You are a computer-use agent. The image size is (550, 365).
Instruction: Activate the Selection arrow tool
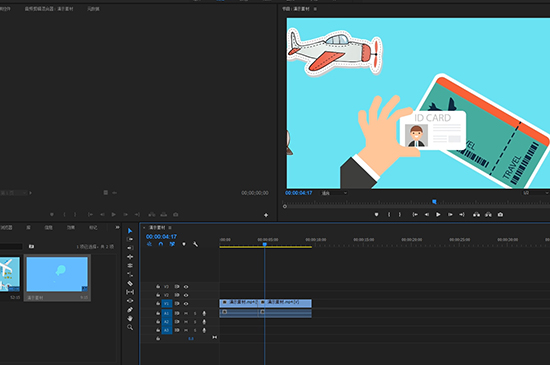130,231
